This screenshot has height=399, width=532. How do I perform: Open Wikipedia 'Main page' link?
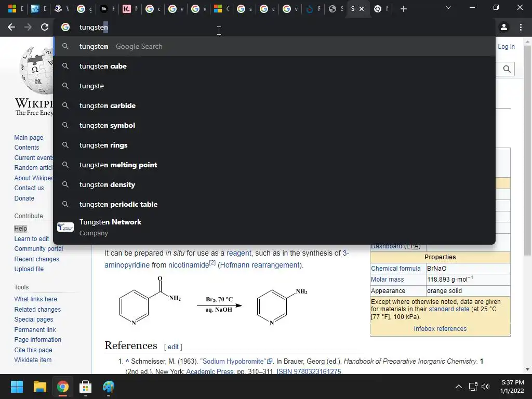29,137
